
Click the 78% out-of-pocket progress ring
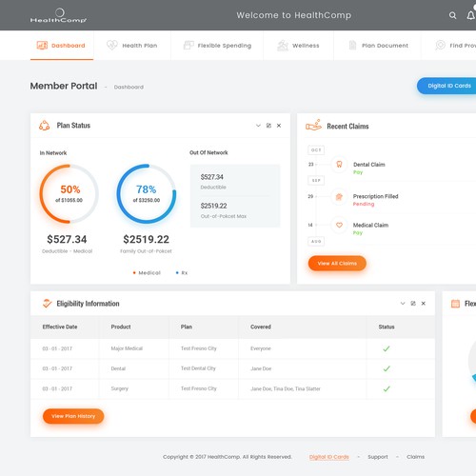[x=147, y=193]
